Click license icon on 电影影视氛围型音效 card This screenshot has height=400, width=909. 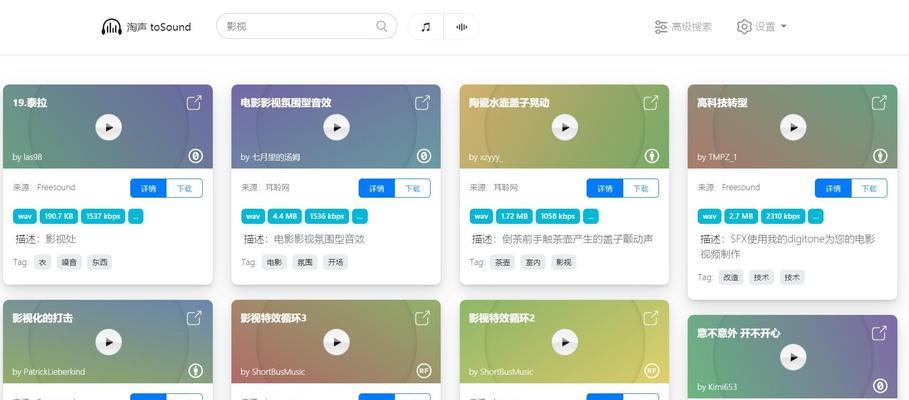[424, 156]
